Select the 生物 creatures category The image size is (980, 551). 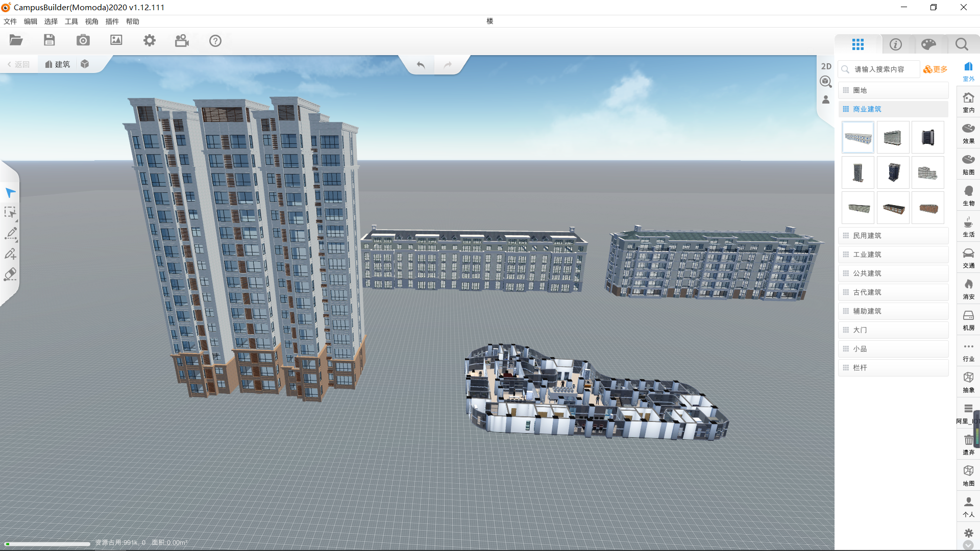[x=968, y=196]
